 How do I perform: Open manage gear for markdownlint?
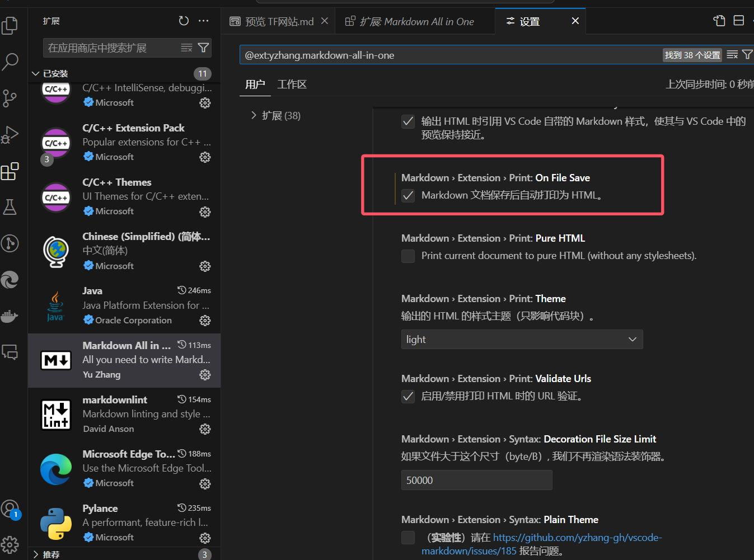[x=205, y=429]
